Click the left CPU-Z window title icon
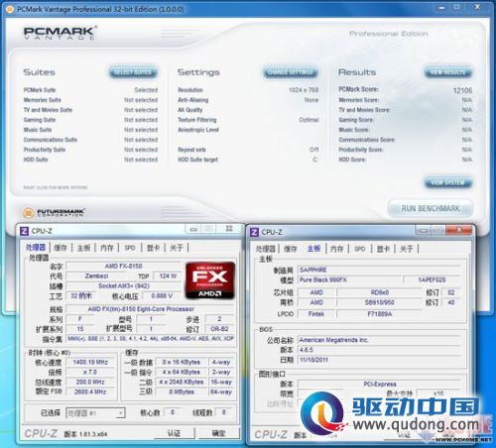 24,231
